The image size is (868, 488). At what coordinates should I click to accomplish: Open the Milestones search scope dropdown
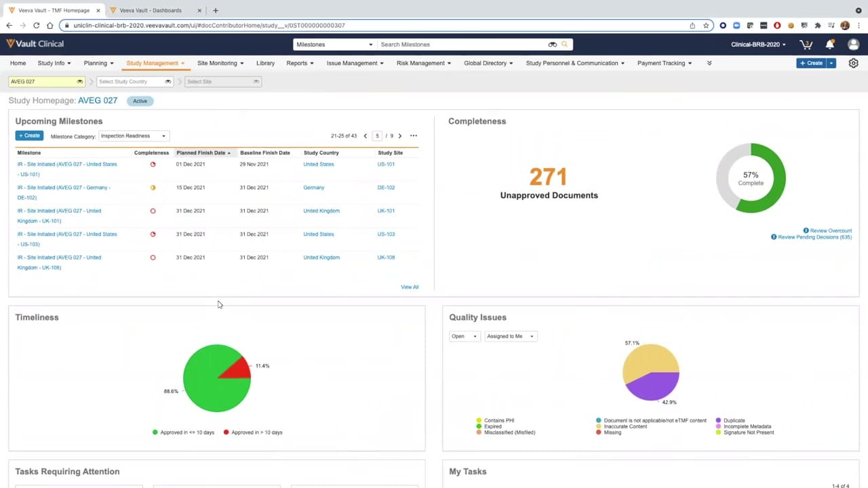334,45
